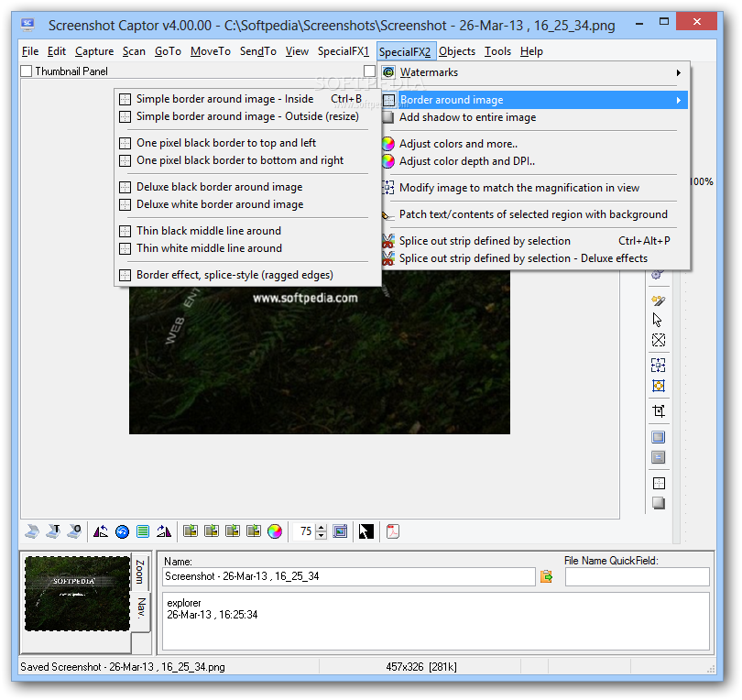Viewport: 742px width, 700px height.
Task: Click the PDF document icon
Action: coord(393,531)
